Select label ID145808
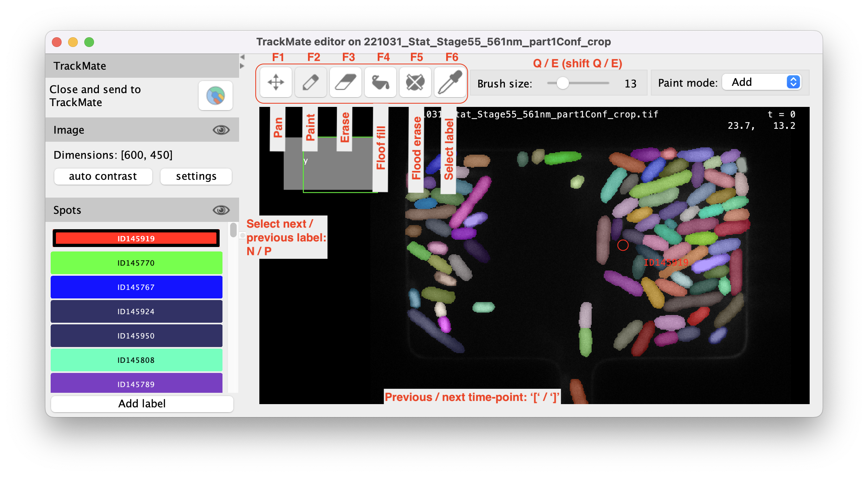This screenshot has height=477, width=868. click(136, 360)
